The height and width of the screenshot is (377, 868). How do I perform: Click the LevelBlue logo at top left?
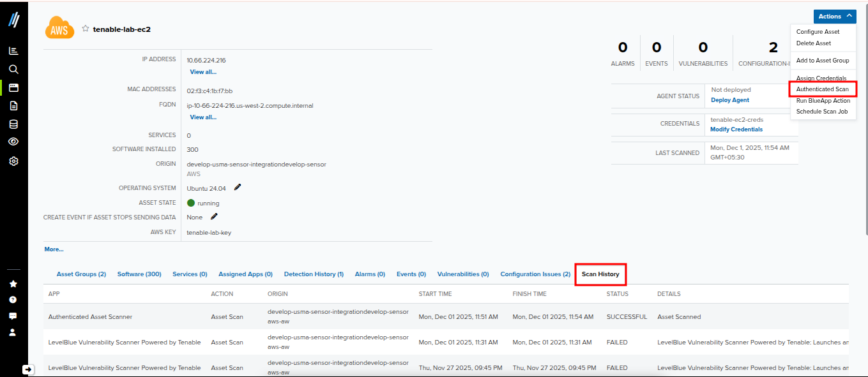coord(13,20)
